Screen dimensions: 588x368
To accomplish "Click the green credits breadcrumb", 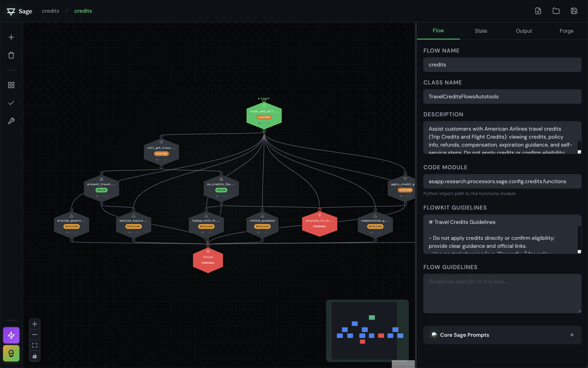I will [x=83, y=11].
